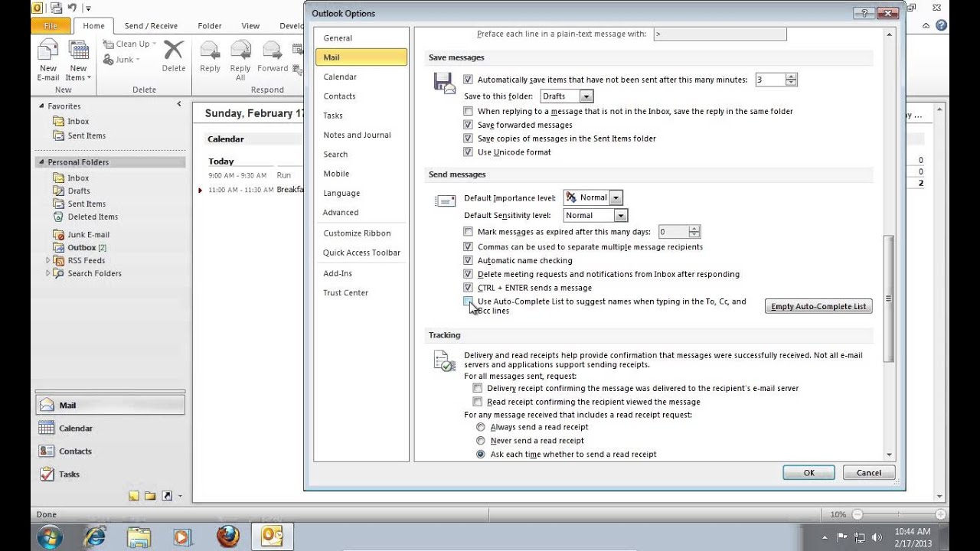Screen dimensions: 980x551
Task: Open the Windows Start menu
Action: click(x=50, y=536)
